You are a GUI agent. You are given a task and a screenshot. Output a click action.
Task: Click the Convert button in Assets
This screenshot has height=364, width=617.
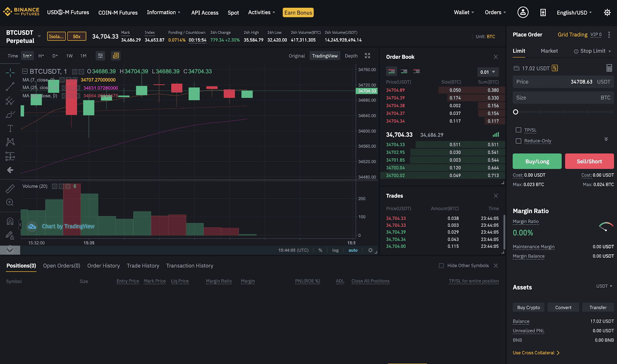coord(563,307)
